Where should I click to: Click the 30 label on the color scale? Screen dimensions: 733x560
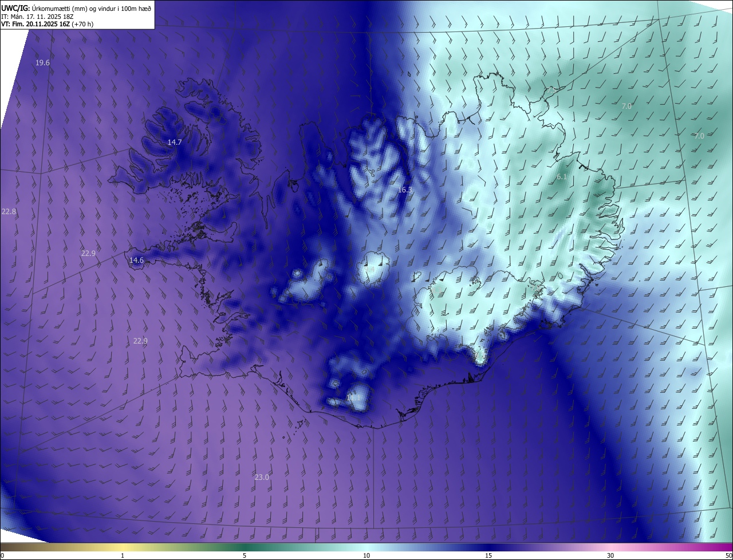610,555
